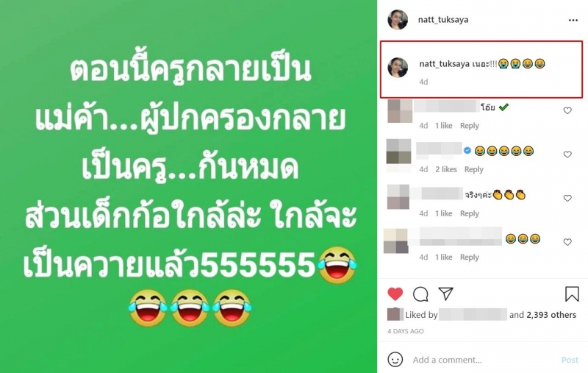588x373 pixels.
Task: Open the green Thai text post image
Action: 188,187
